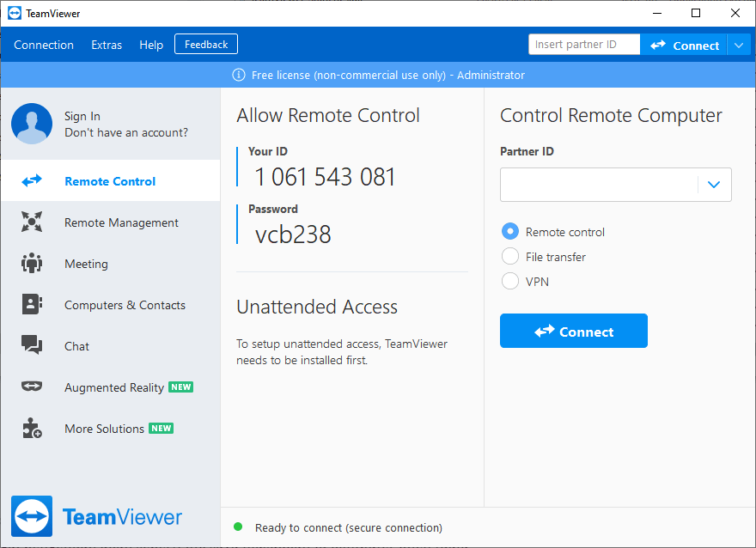Select the Remote control radio button
The height and width of the screenshot is (548, 756).
click(510, 231)
